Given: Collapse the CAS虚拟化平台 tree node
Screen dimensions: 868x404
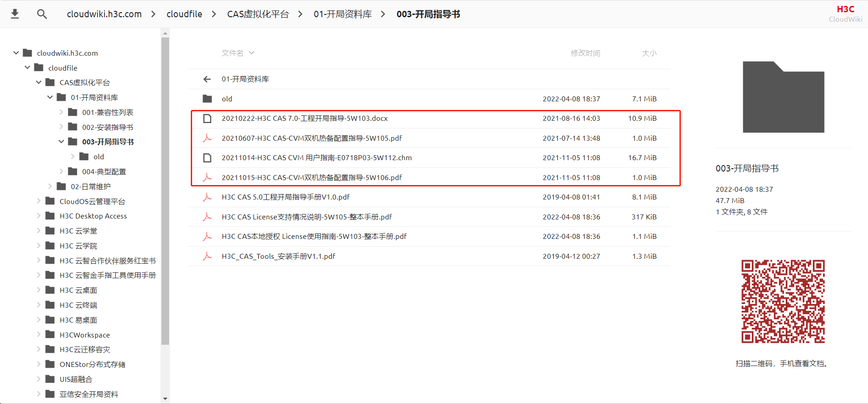Looking at the screenshot, I should (x=38, y=82).
